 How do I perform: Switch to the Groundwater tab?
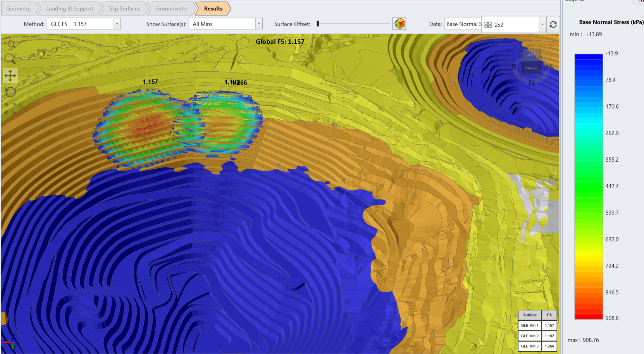pos(172,9)
